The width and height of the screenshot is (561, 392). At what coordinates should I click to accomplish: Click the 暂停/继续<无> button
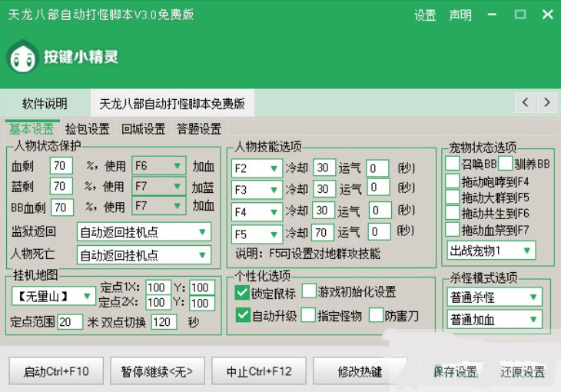158,371
